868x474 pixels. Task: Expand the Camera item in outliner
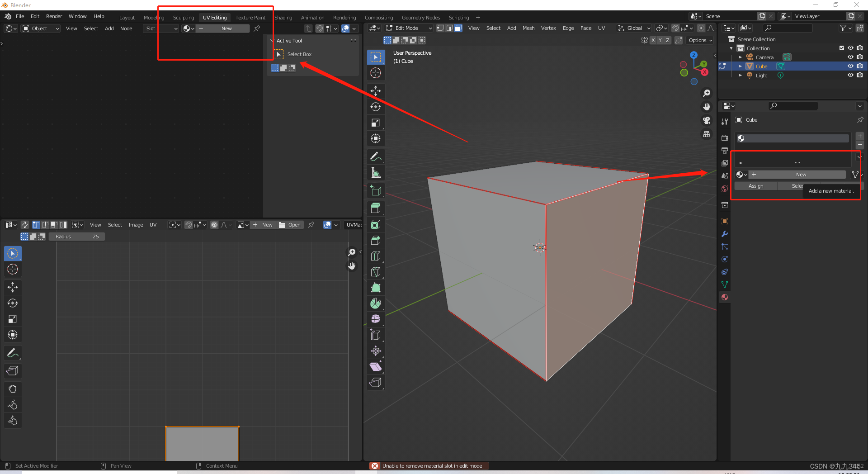[740, 57]
